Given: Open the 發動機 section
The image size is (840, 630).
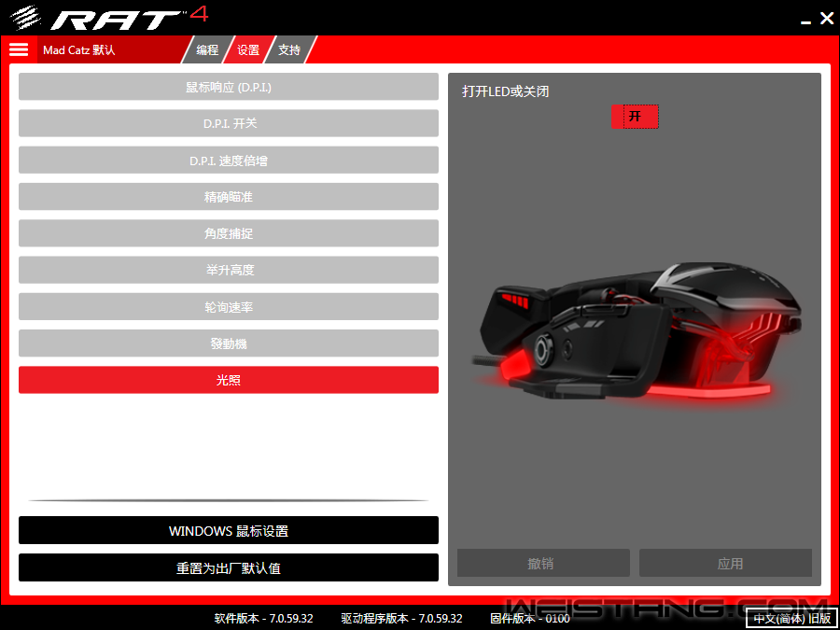Looking at the screenshot, I should point(229,343).
